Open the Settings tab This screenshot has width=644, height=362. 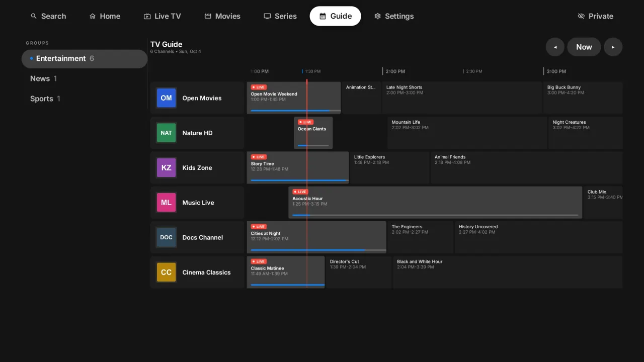click(x=394, y=16)
